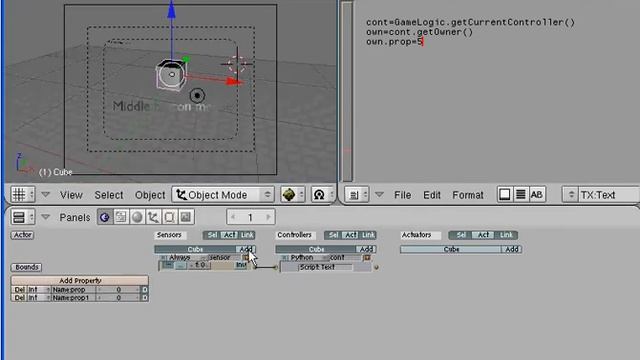Open Int type dropdown for prop

(39, 289)
